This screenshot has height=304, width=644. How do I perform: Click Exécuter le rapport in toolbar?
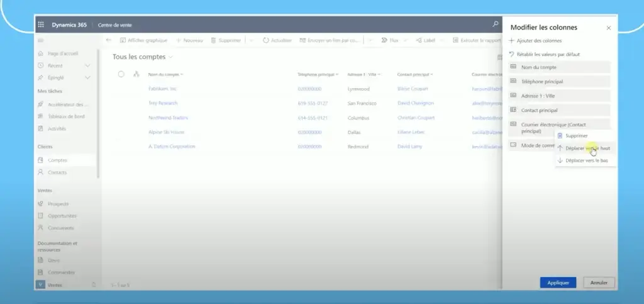point(477,40)
